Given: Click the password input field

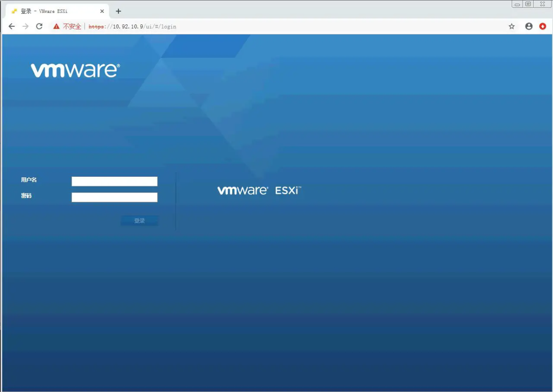Looking at the screenshot, I should (115, 198).
